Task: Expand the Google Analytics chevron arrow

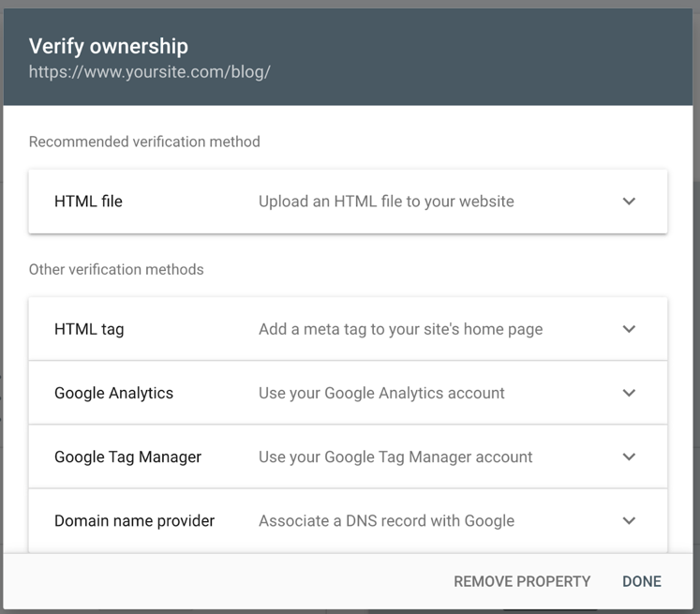Action: (629, 393)
